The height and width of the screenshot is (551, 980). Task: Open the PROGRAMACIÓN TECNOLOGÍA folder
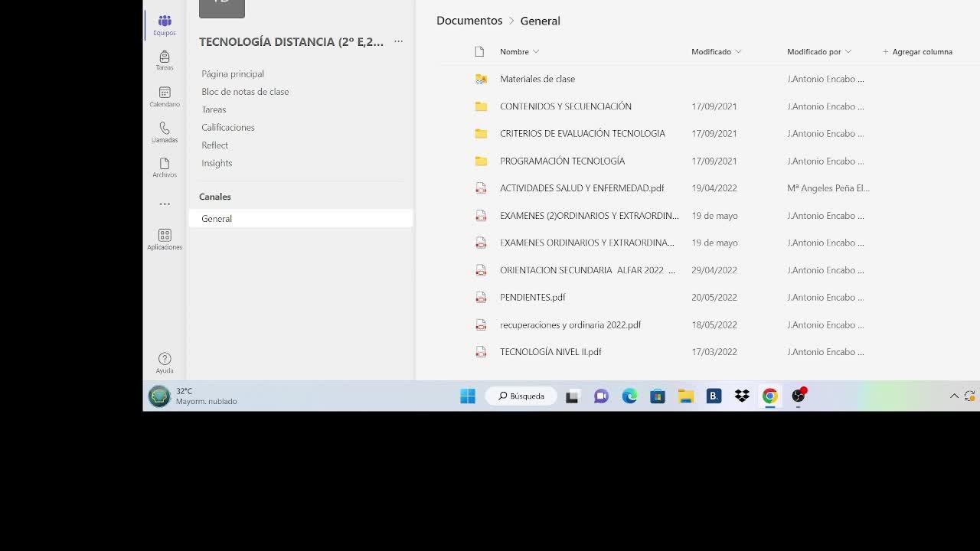coord(563,161)
